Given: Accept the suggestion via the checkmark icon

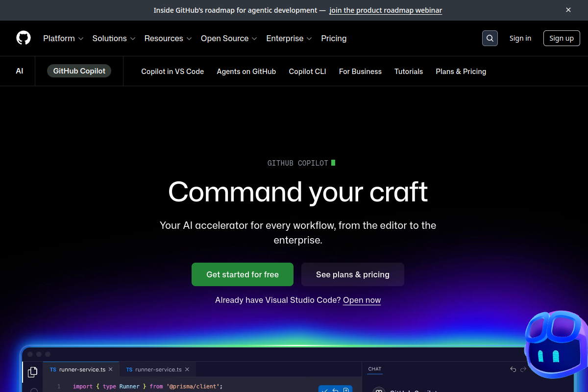Looking at the screenshot, I should click(324, 390).
